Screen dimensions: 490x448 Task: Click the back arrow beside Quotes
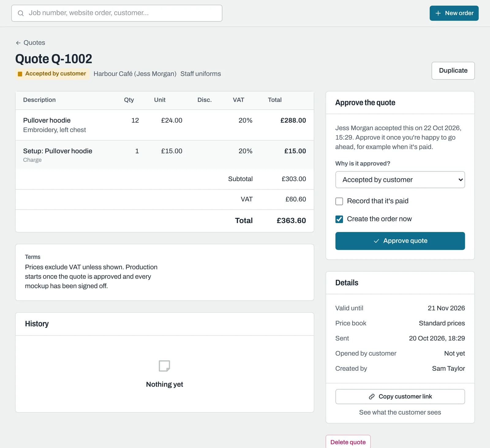click(18, 43)
